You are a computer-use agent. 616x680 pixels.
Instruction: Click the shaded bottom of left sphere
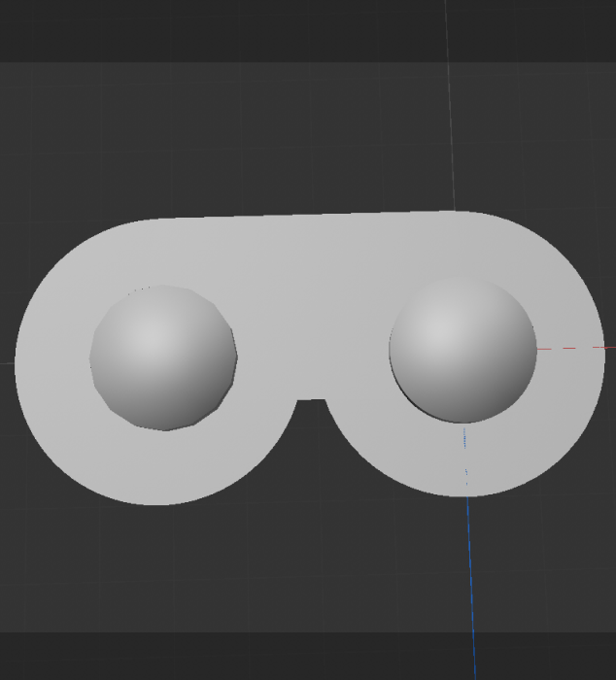point(165,413)
